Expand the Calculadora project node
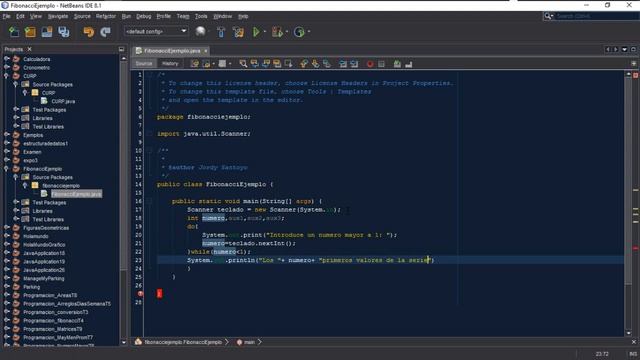Screen dimensions: 640x360 pyautogui.click(x=7, y=59)
